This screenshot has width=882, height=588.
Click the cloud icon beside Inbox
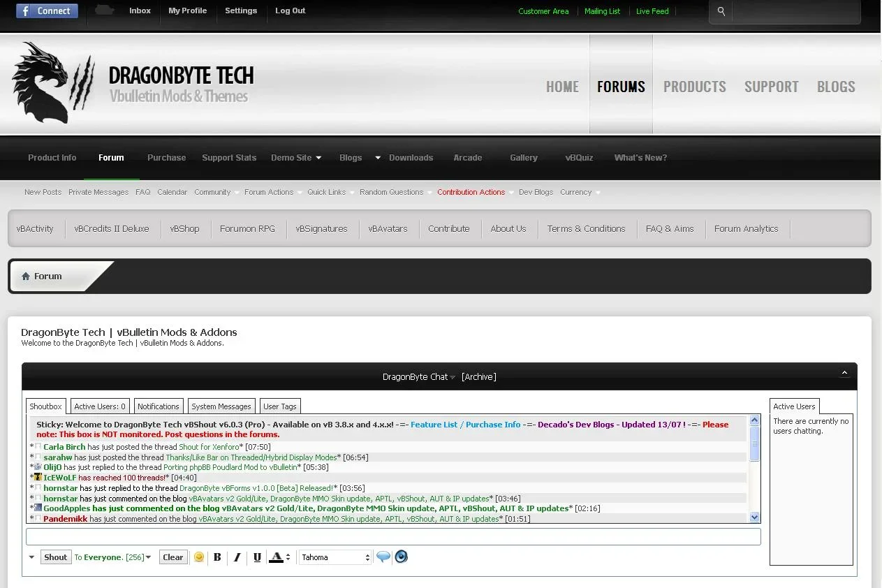[x=104, y=10]
